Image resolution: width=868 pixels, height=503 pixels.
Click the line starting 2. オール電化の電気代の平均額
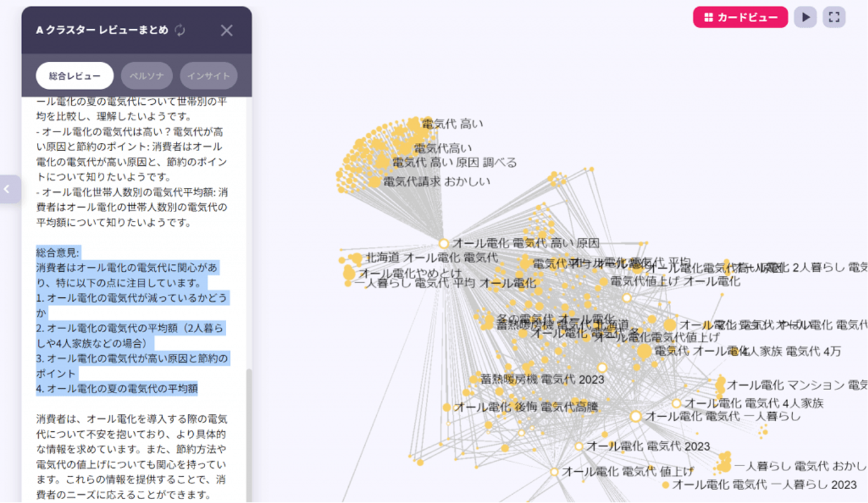pyautogui.click(x=130, y=336)
